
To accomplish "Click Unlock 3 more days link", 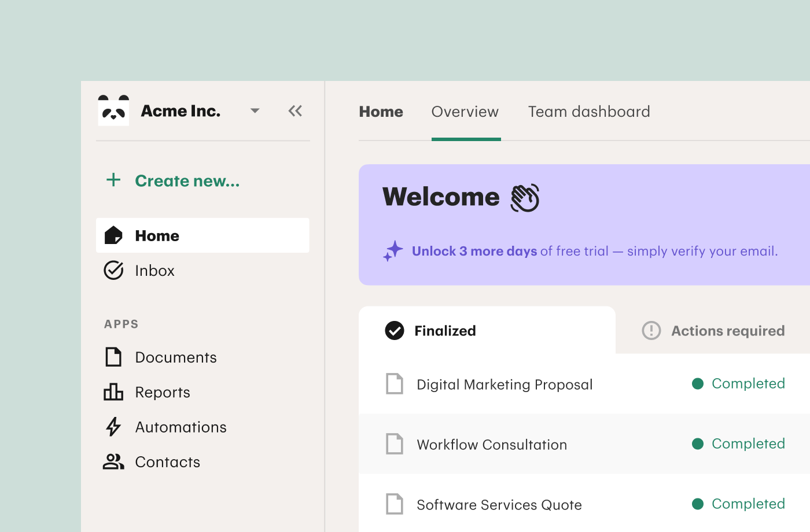I will 474,251.
